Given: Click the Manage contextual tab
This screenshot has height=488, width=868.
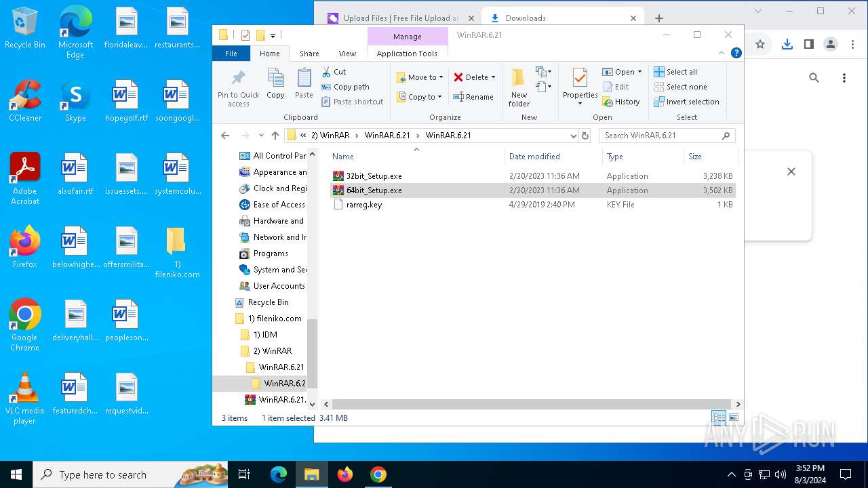Looking at the screenshot, I should [407, 37].
